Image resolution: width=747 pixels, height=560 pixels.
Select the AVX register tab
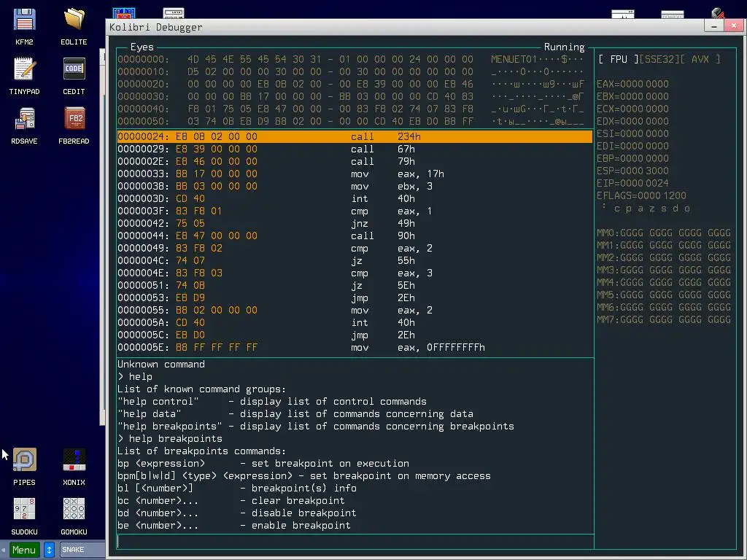click(x=700, y=59)
